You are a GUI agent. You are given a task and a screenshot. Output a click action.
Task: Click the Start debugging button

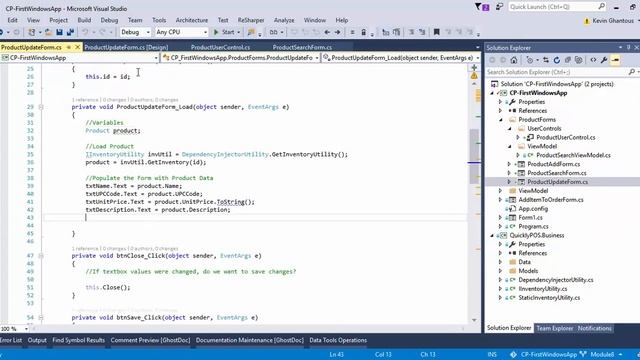pyautogui.click(x=224, y=32)
